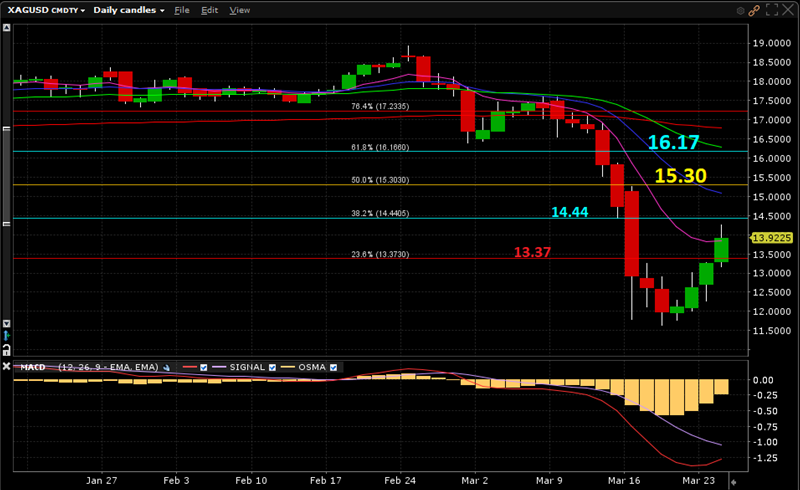
Task: Click the MACD parameters (12, 26, 9 - EMA, EMA)
Action: [108, 367]
